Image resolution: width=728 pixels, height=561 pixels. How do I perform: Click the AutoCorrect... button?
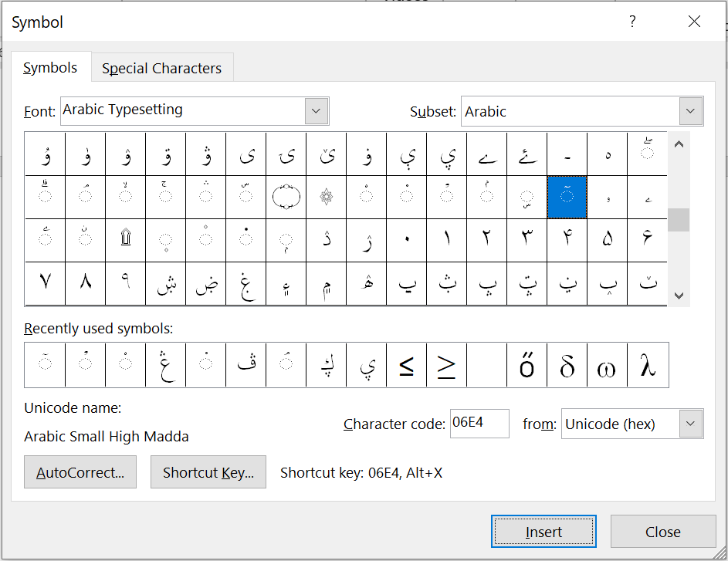[80, 472]
